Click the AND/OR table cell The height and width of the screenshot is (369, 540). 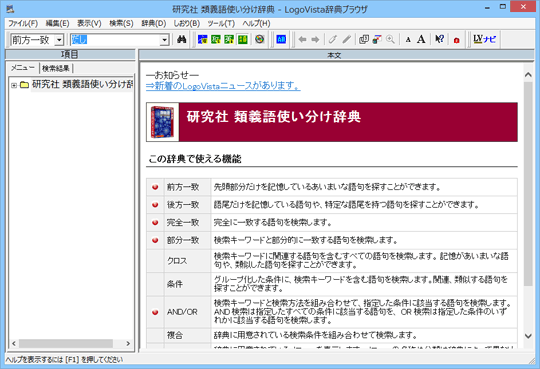(187, 312)
